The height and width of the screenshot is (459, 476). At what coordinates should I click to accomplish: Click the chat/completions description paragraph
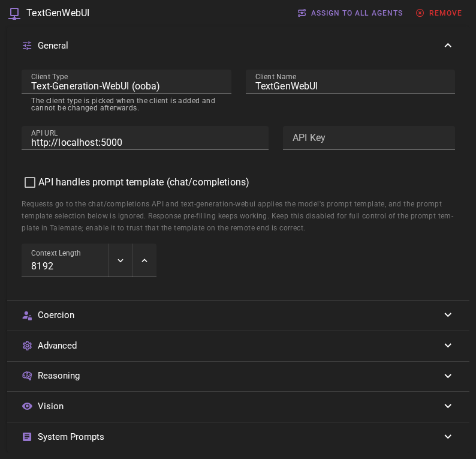(237, 216)
